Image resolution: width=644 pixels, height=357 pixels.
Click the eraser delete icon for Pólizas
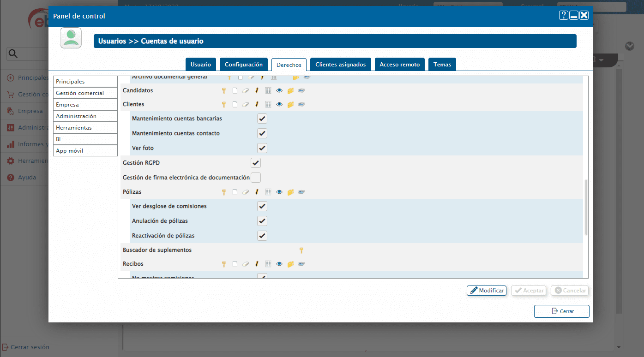coord(246,192)
